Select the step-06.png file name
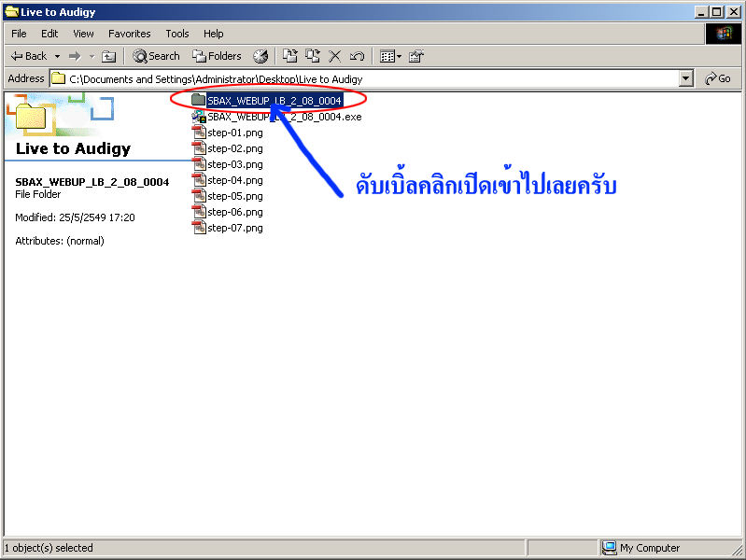 [235, 212]
